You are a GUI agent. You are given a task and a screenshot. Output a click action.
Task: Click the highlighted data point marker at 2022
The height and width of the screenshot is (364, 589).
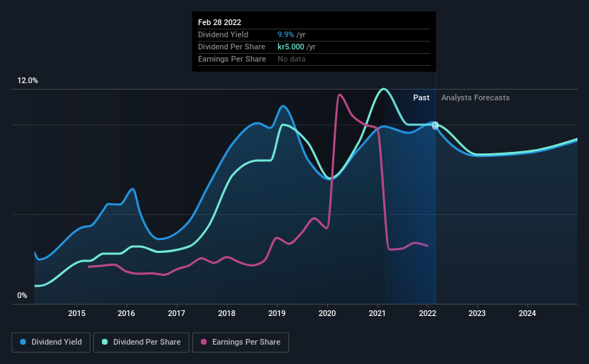click(x=435, y=125)
